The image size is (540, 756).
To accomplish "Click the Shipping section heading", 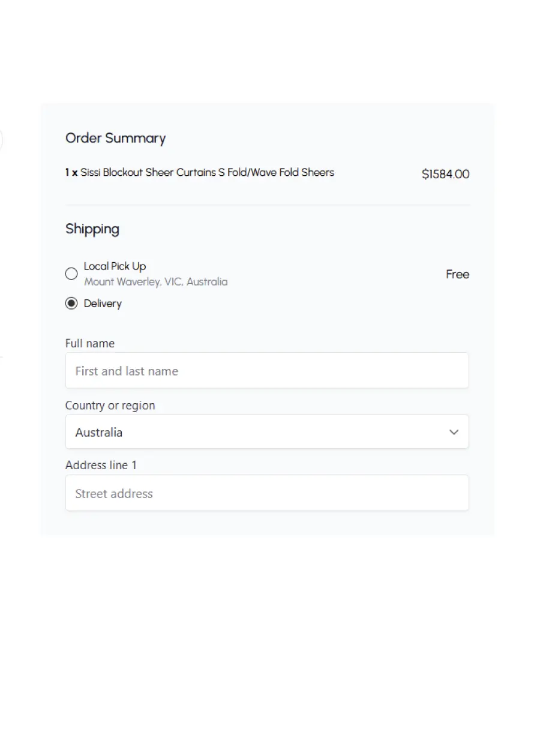I will [92, 229].
